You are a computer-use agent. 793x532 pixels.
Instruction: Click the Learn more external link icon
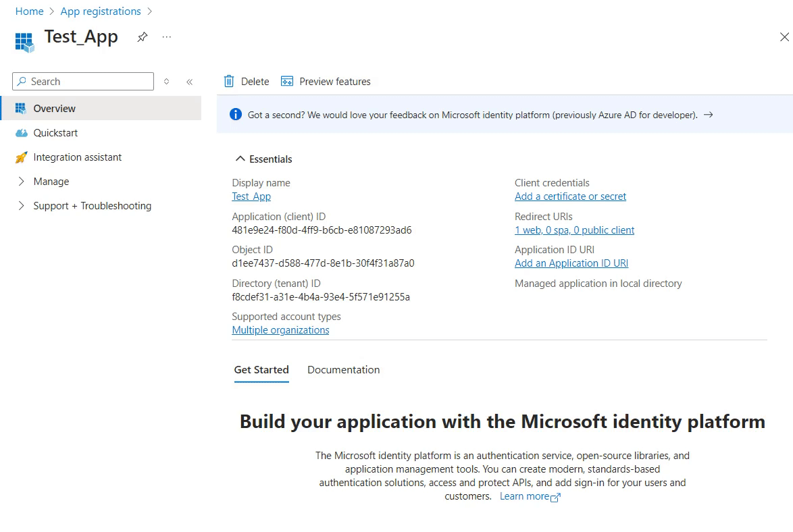click(555, 498)
